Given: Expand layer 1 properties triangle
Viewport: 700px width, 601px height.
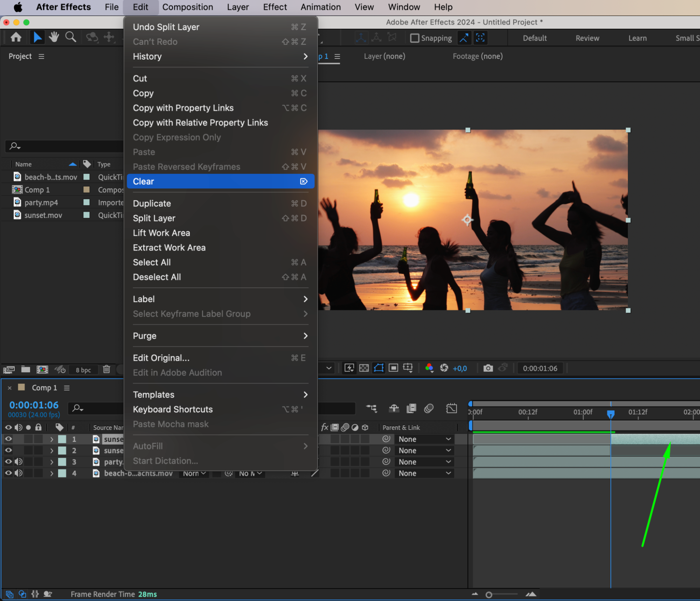Looking at the screenshot, I should (51, 439).
